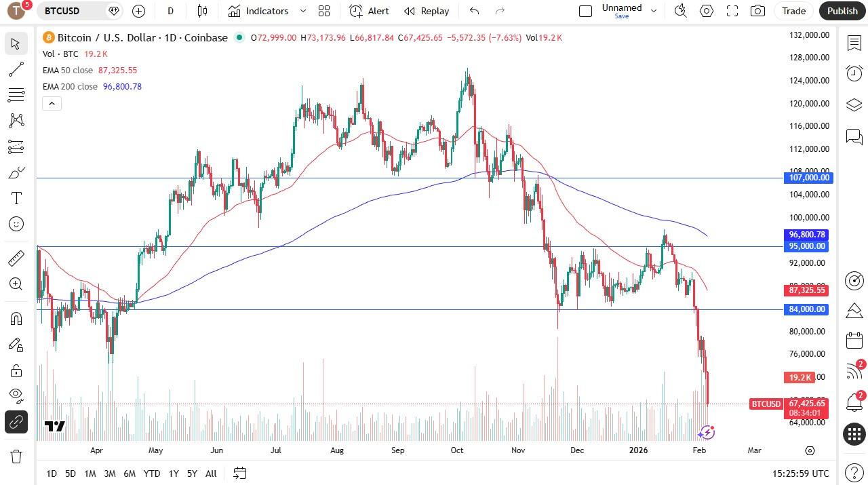
Task: Remove drawings with the trash icon
Action: point(16,456)
